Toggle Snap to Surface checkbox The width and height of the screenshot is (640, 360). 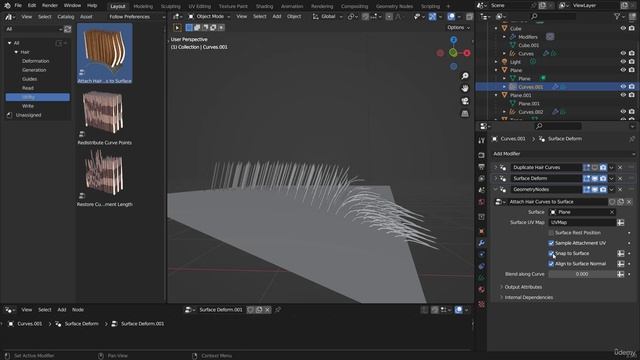click(x=551, y=253)
